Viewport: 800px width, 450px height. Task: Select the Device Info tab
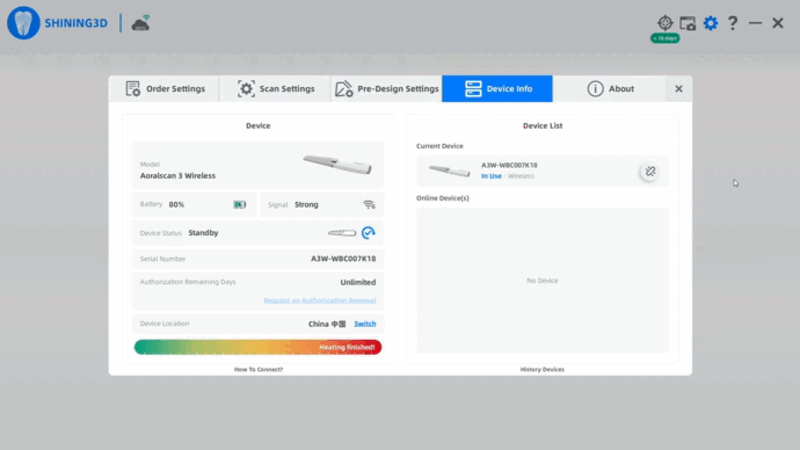coord(497,89)
